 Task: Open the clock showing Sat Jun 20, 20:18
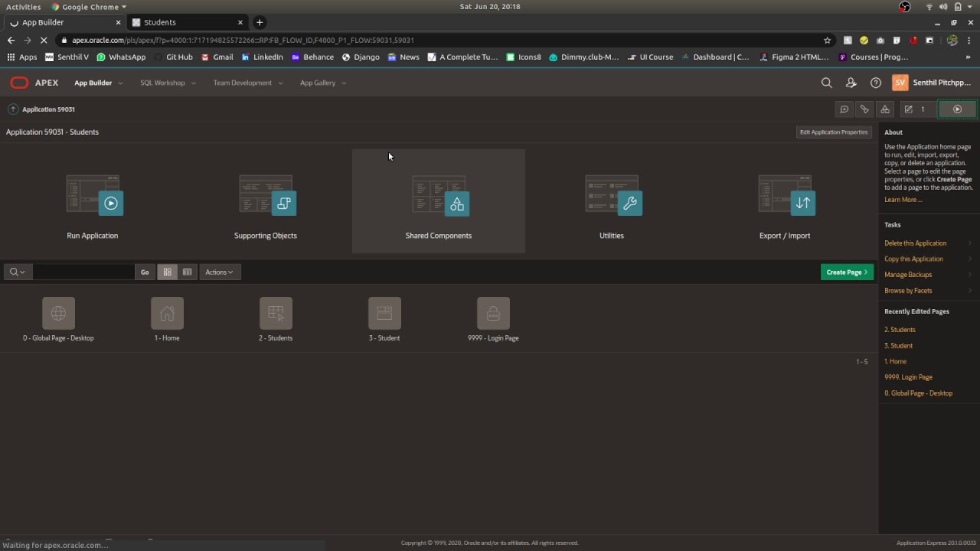click(x=490, y=6)
